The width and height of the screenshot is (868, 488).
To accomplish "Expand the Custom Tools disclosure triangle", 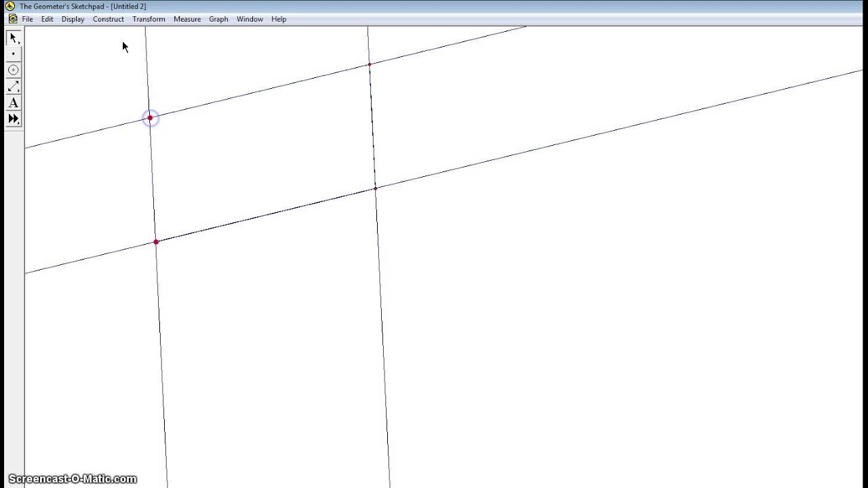I will point(18,123).
